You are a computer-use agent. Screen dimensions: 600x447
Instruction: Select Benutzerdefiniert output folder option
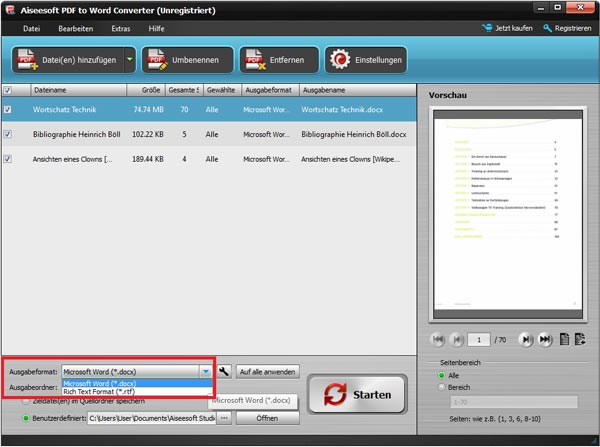[25, 417]
